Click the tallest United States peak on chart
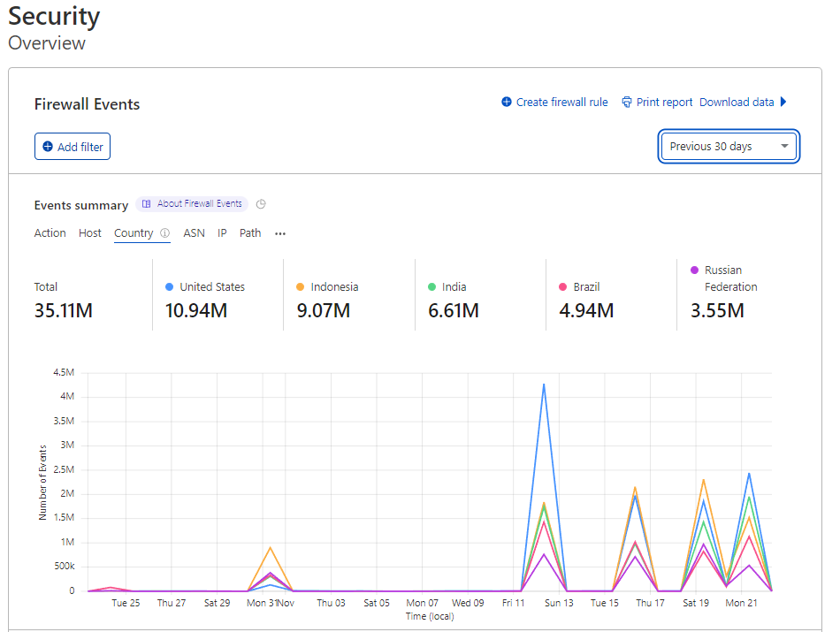Image resolution: width=840 pixels, height=632 pixels. click(544, 385)
